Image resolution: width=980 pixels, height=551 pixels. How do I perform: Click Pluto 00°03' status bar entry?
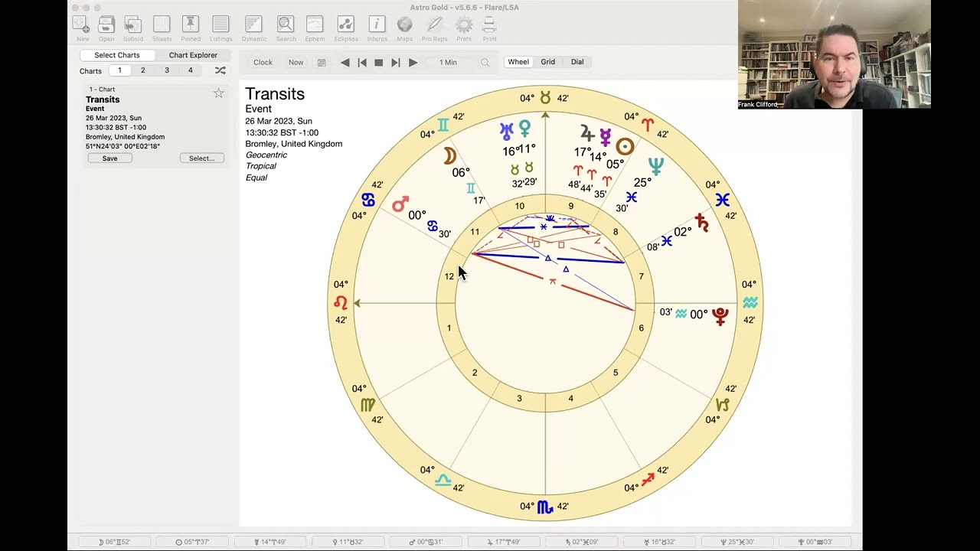(815, 542)
